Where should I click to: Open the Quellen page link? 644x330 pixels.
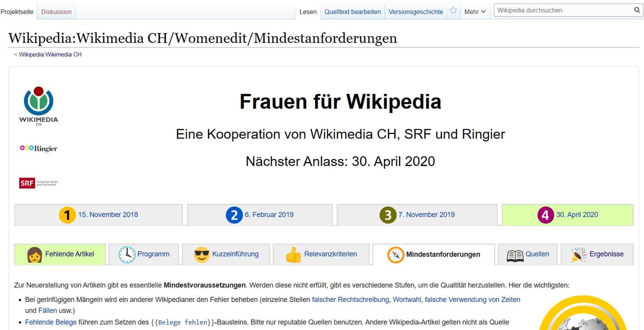click(x=537, y=254)
